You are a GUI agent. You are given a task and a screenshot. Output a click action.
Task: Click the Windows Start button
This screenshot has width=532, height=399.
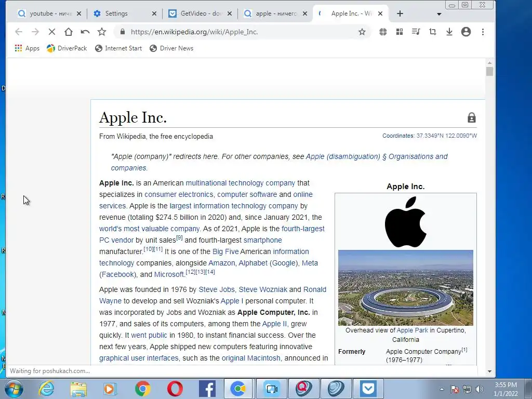(x=14, y=389)
